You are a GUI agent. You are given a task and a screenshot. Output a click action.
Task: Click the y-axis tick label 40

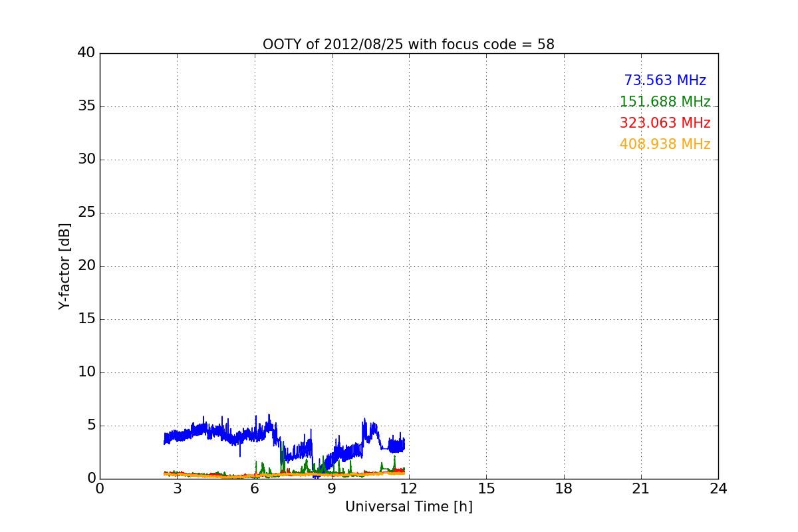(x=86, y=53)
